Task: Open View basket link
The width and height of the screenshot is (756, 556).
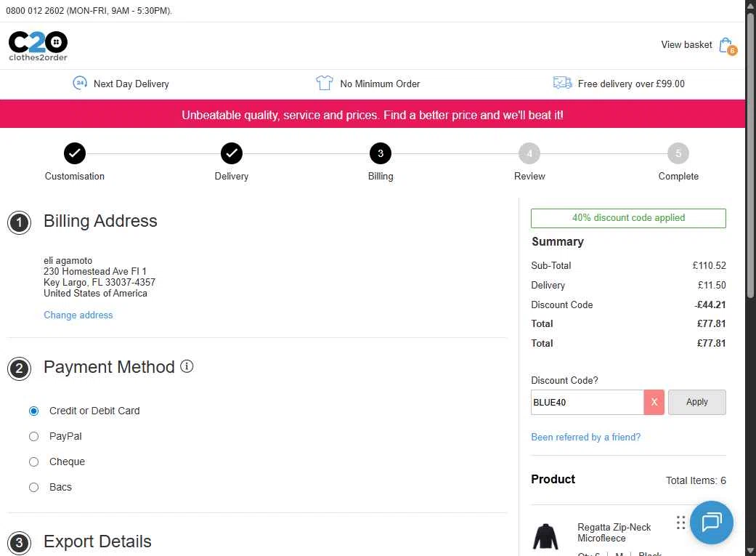Action: (686, 44)
